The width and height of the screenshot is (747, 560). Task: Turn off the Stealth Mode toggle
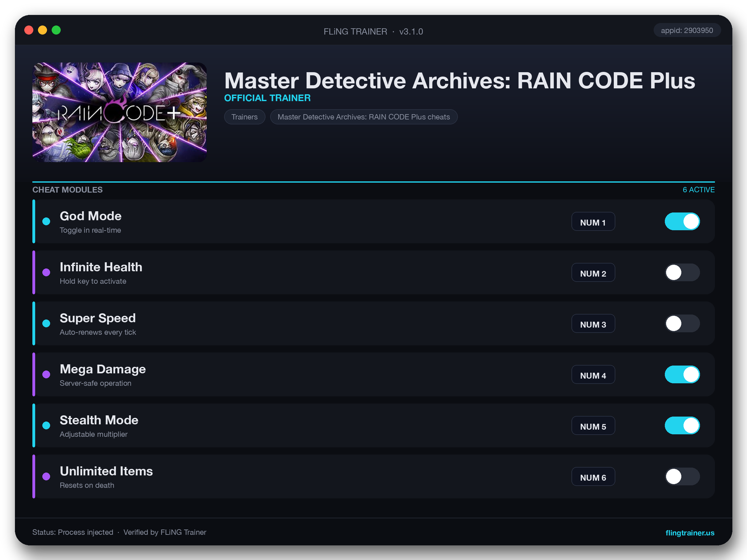(x=682, y=425)
